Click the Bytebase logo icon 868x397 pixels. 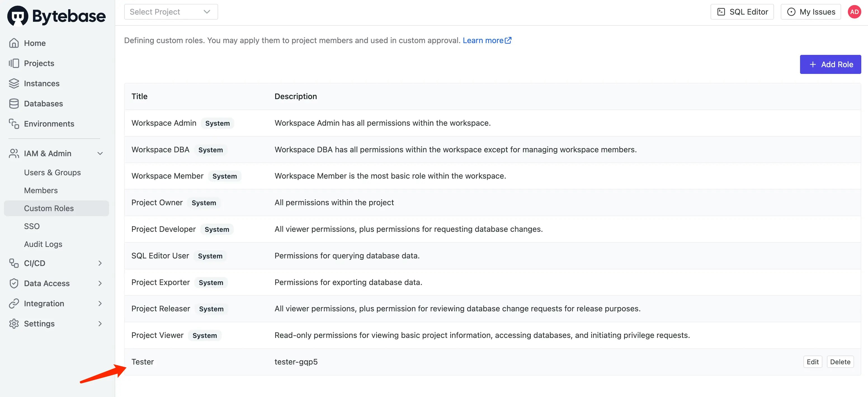(18, 15)
